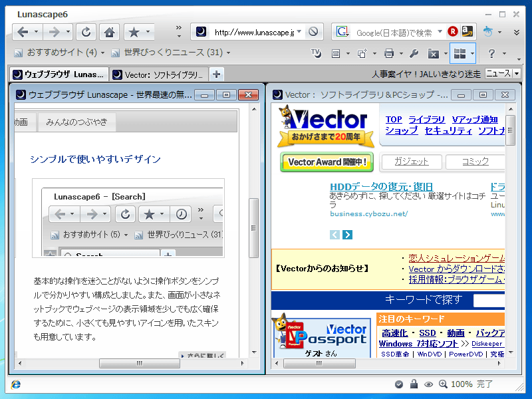Click the padlock security status icon

click(414, 384)
